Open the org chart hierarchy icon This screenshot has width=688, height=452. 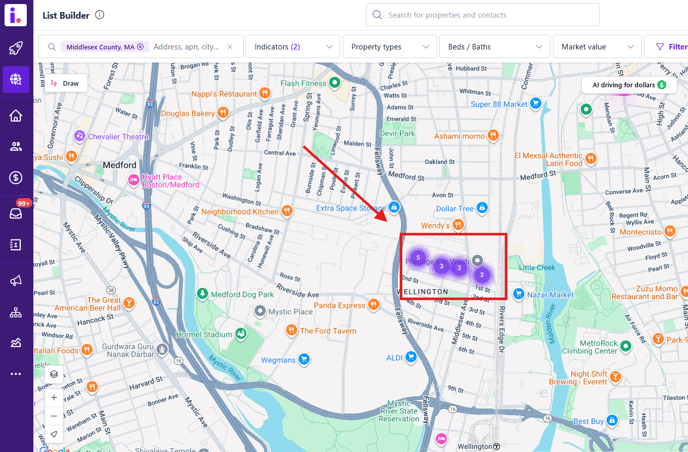point(16,313)
